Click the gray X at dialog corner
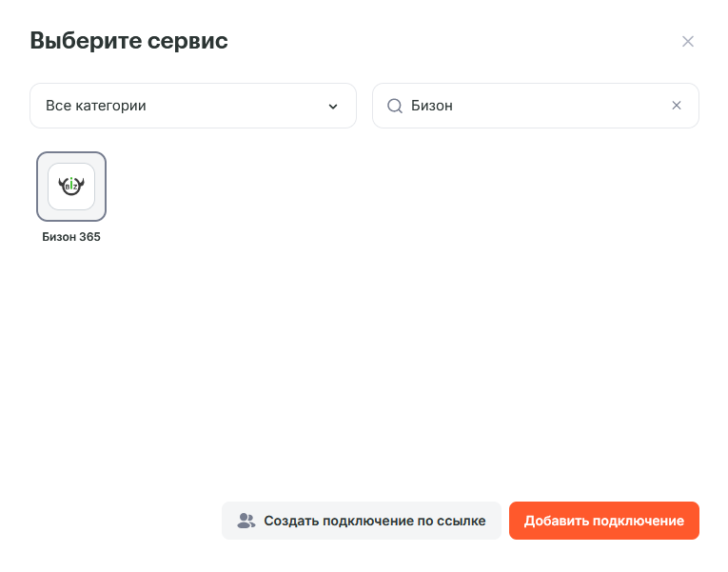Viewport: 728px width, 572px height. pyautogui.click(x=688, y=41)
